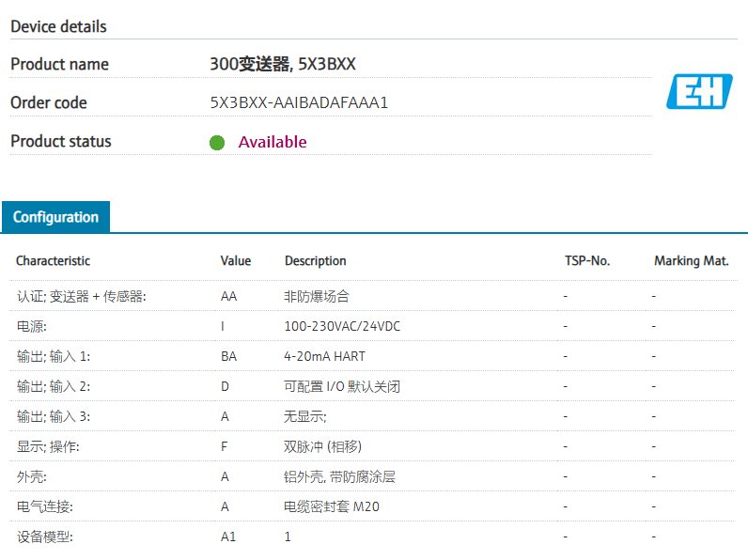Screen dimensions: 748x560
Task: Click the 认证; 变送器 + 传感器 row label
Action: point(82,296)
